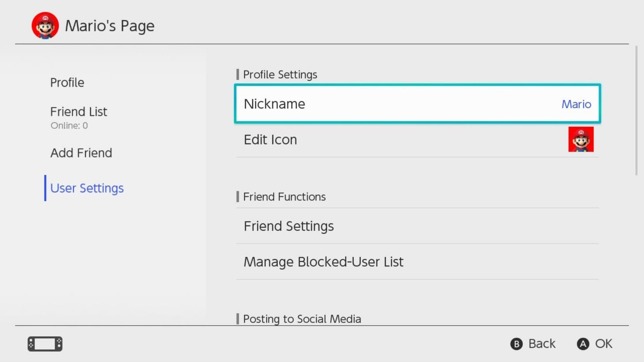644x362 pixels.
Task: Open Friend Settings
Action: pos(288,226)
